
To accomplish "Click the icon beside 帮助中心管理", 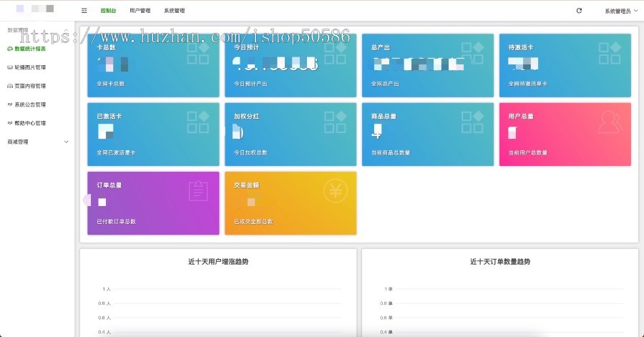I will (x=10, y=123).
